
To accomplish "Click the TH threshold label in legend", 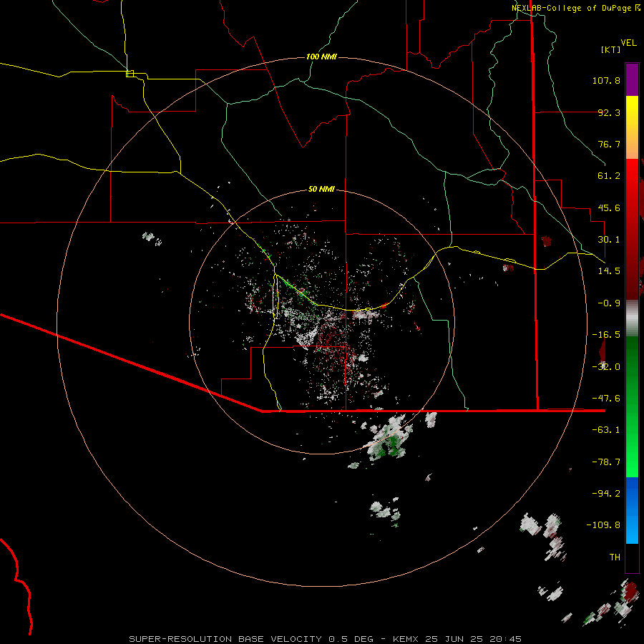I will click(615, 557).
